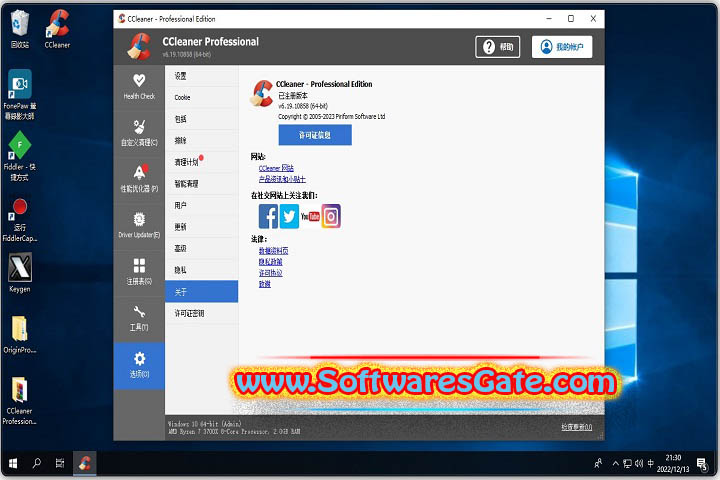Open the License Key (许可证密钥) tab
Viewport: 720px width, 480px height.
coord(202,313)
